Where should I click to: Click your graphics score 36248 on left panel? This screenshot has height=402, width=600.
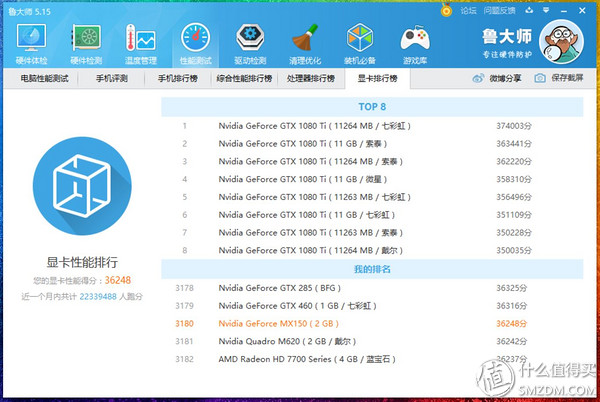click(117, 280)
